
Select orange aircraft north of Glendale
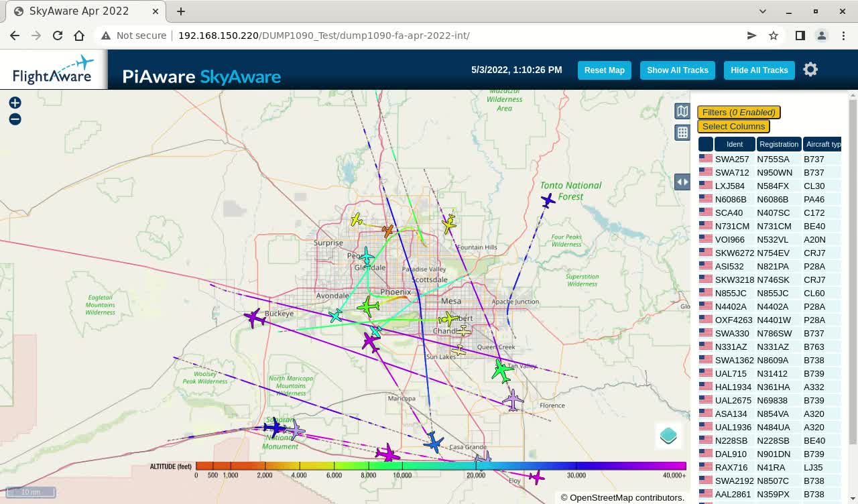coord(387,231)
